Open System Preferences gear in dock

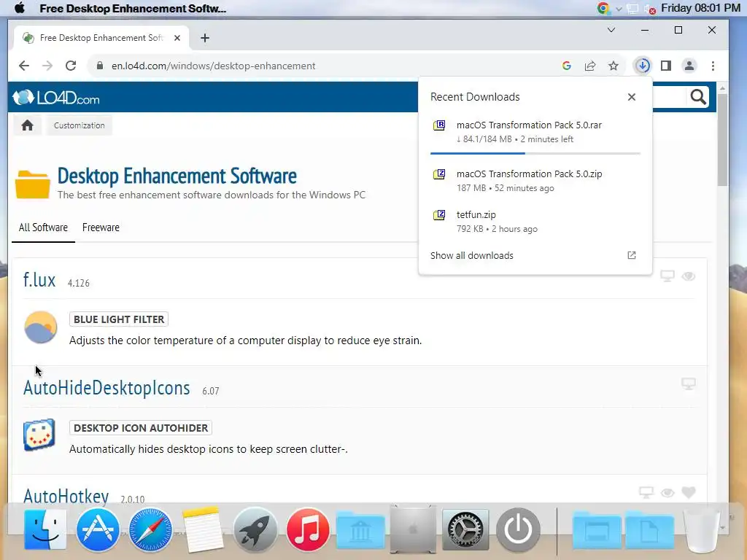coord(465,529)
